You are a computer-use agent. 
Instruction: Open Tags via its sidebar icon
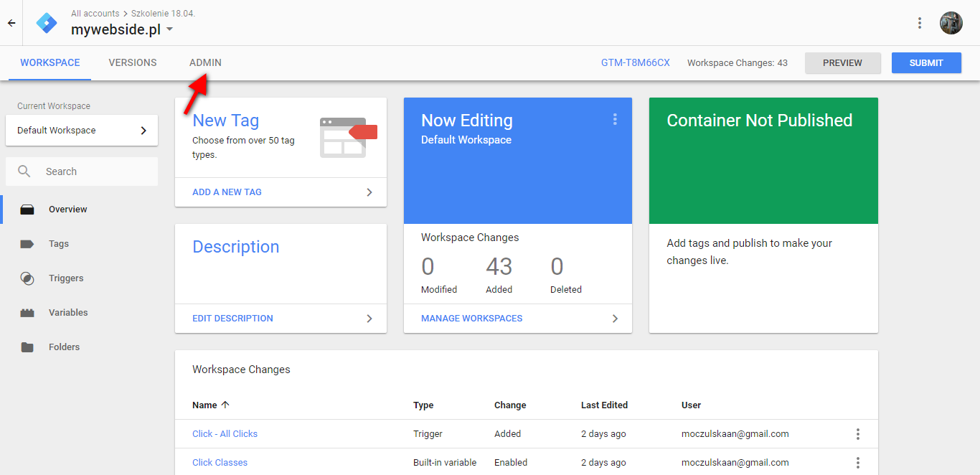pos(27,244)
